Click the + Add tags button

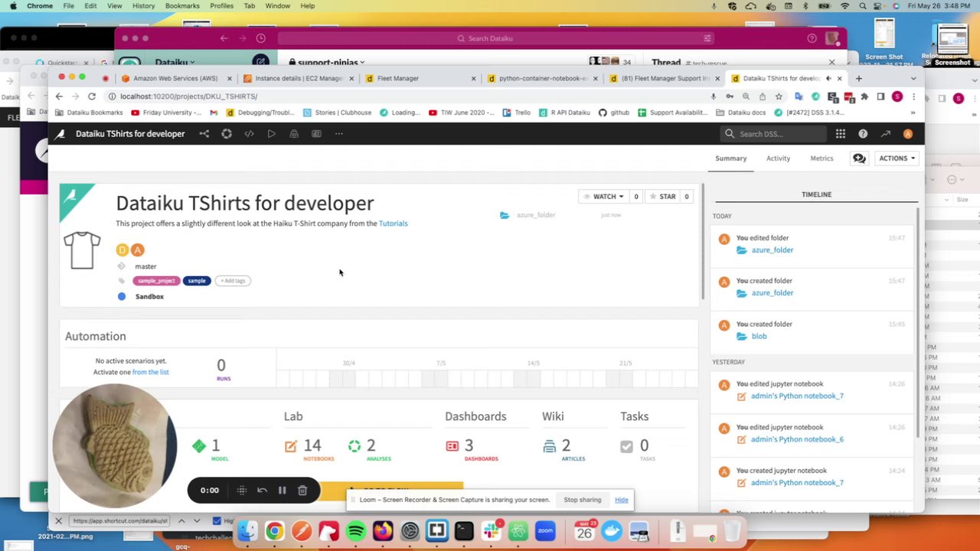(233, 281)
